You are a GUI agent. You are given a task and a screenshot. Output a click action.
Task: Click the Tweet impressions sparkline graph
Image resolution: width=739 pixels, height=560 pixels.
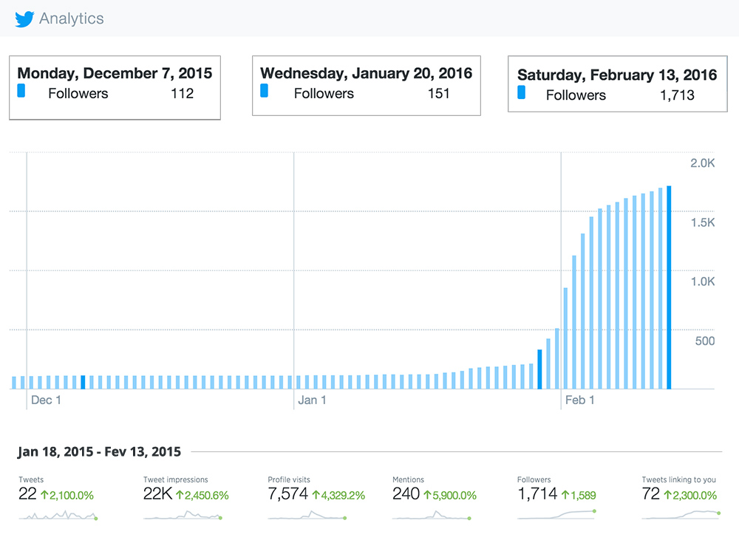pyautogui.click(x=181, y=517)
